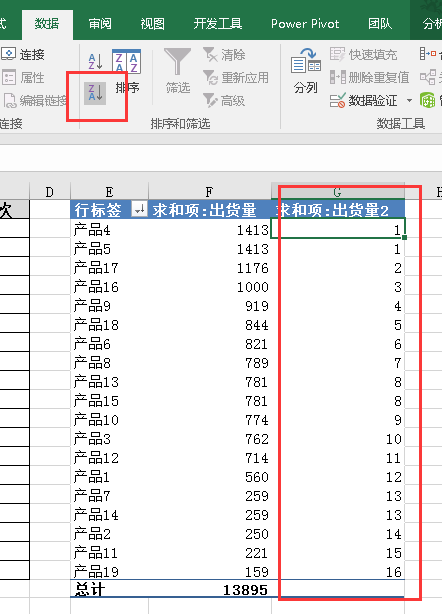This screenshot has height=614, width=442.
Task: Click the 连接 connections button
Action: [x=23, y=54]
